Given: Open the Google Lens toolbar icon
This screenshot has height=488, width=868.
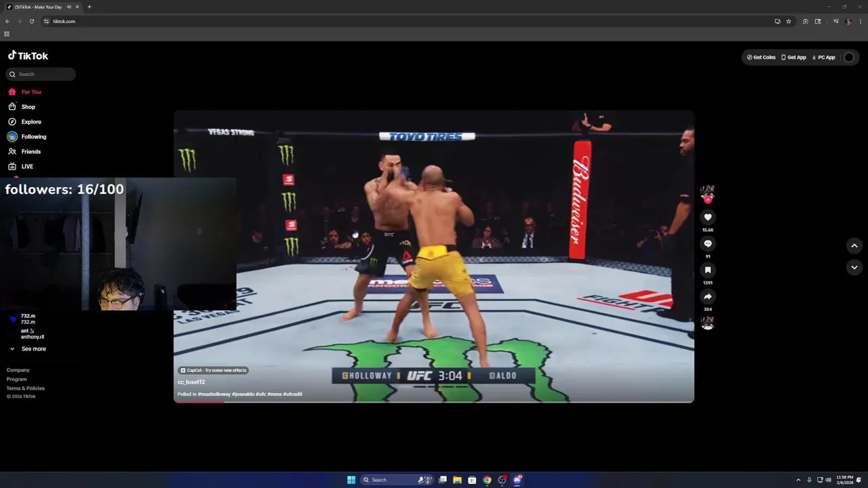Looking at the screenshot, I should 805,21.
